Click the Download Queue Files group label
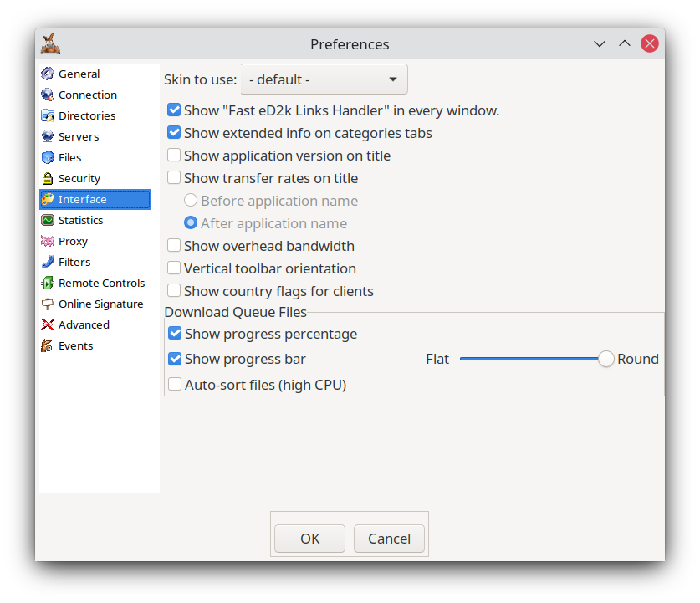 [x=236, y=312]
